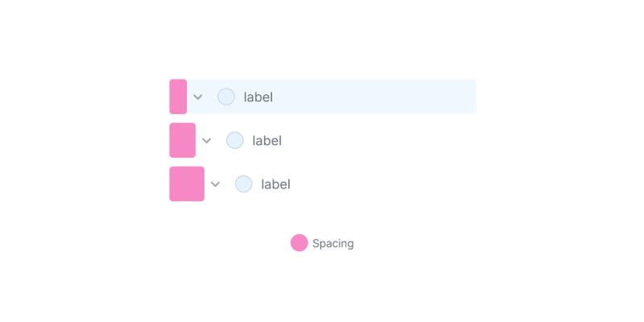This screenshot has width=644, height=322.
Task: Collapse the highlighted top row chevron
Action: [198, 97]
